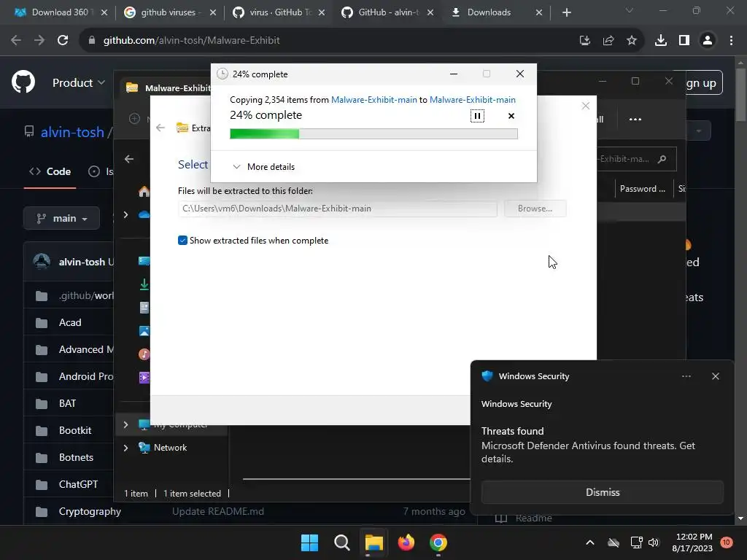747x560 pixels.
Task: Open Downloads shortcut in Explorer sidebar
Action: pos(144,284)
